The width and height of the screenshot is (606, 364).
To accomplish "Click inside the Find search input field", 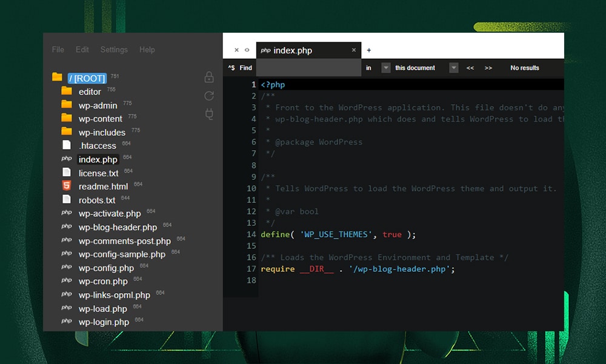I will 309,68.
